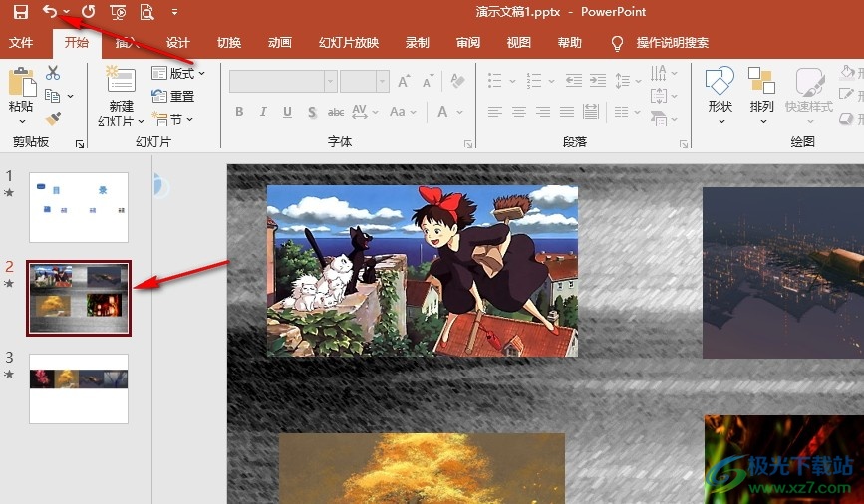The height and width of the screenshot is (504, 864).
Task: Align text to the left
Action: (495, 112)
